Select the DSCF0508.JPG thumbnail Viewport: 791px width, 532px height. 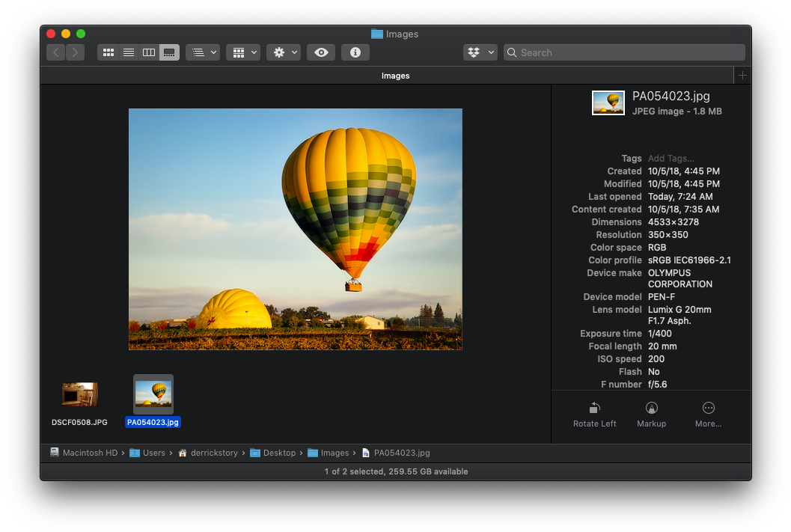(79, 394)
